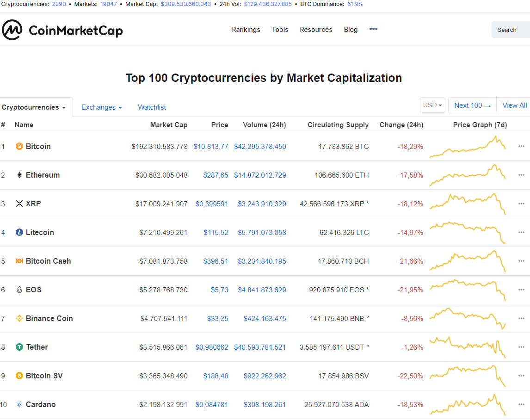This screenshot has height=420, width=530.
Task: Go to the Next 100 cryptocurrencies
Action: [472, 105]
